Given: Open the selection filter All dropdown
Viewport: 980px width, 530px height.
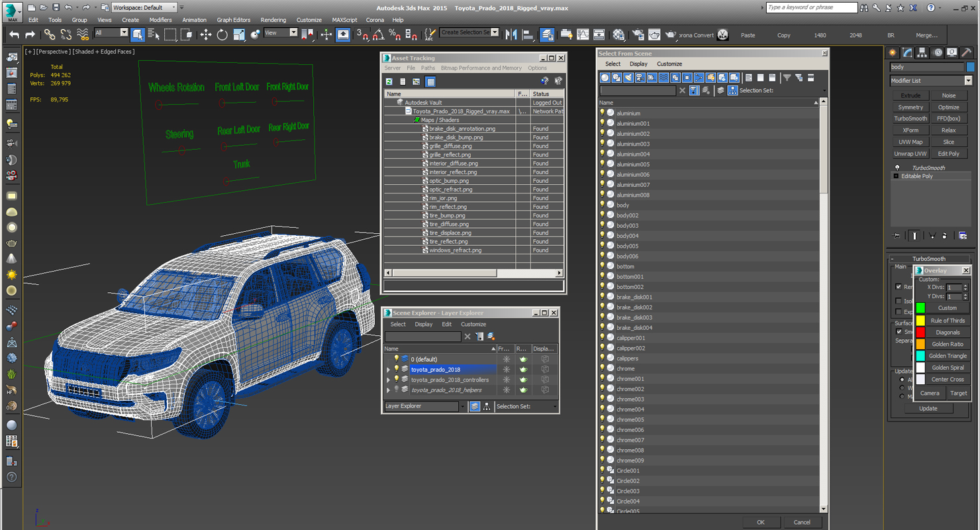Looking at the screenshot, I should coord(111,32).
